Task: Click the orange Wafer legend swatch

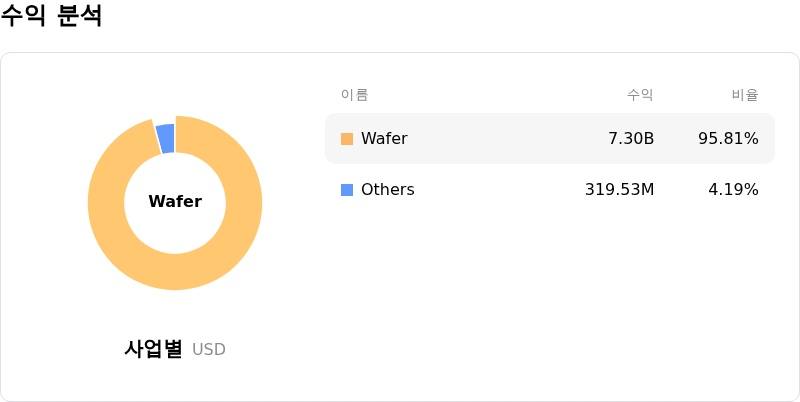Action: [x=347, y=139]
